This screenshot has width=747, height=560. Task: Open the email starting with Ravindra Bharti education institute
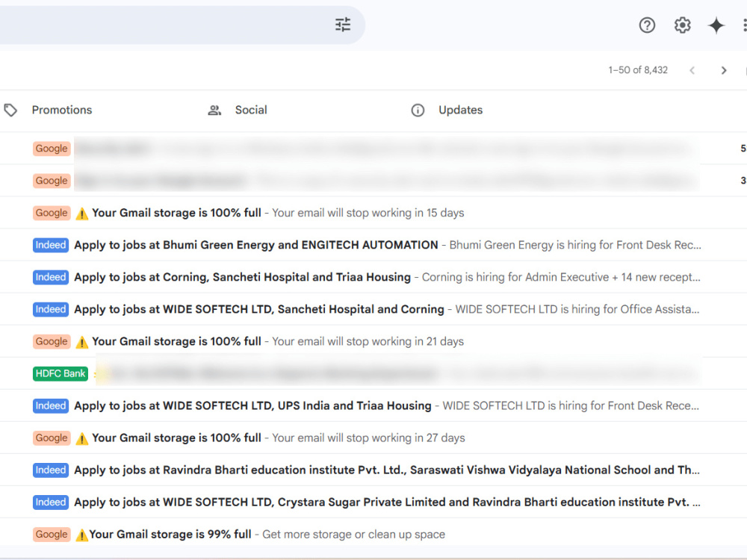click(x=373, y=470)
